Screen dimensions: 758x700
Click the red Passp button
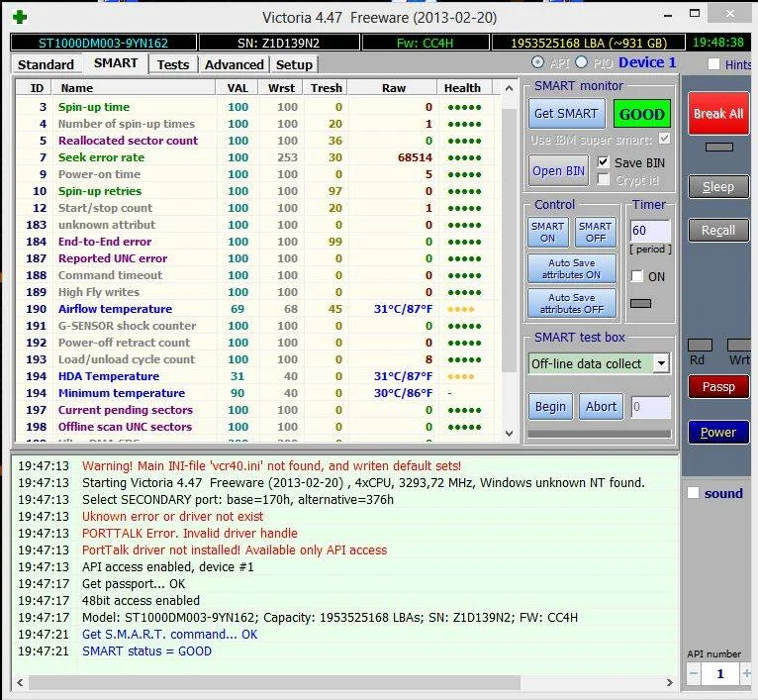718,387
